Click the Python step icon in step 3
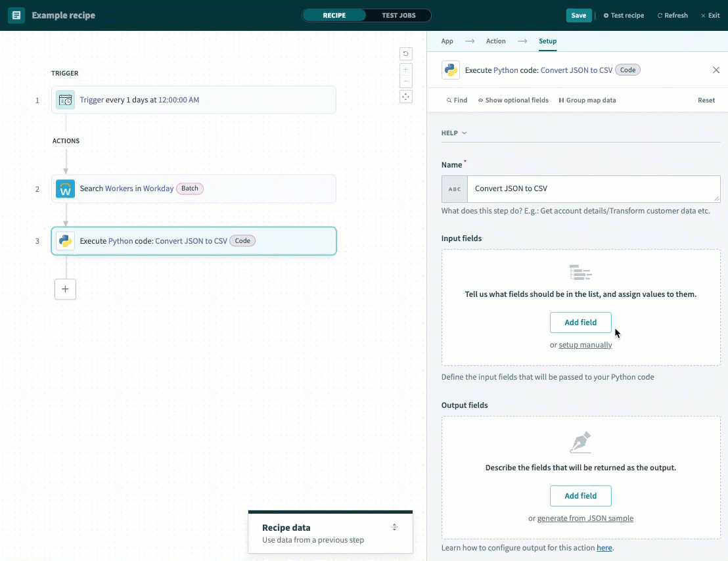This screenshot has width=728, height=561. [x=65, y=241]
